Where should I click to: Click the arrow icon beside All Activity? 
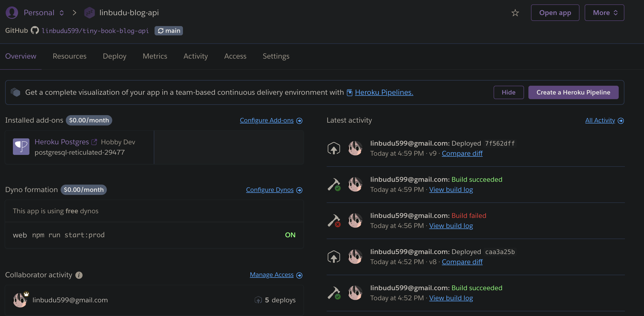(621, 121)
